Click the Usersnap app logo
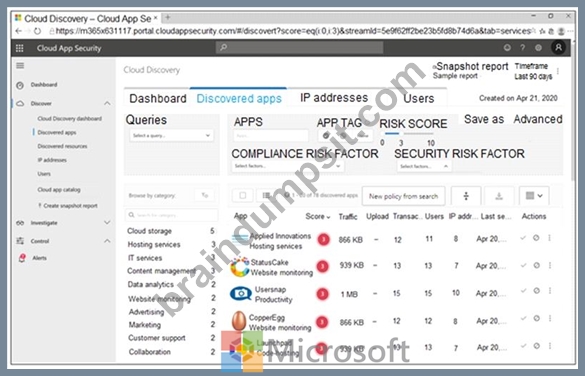This screenshot has height=376, width=585. click(x=241, y=294)
